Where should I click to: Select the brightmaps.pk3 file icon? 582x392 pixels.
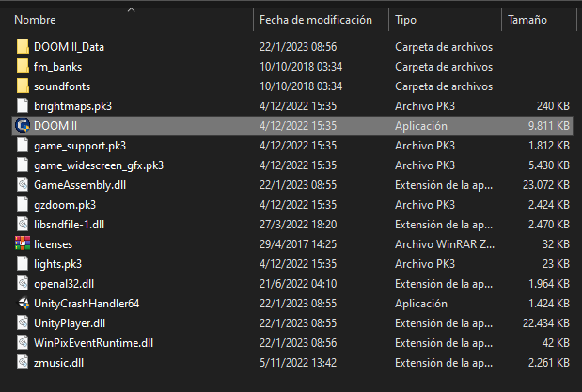tap(23, 106)
